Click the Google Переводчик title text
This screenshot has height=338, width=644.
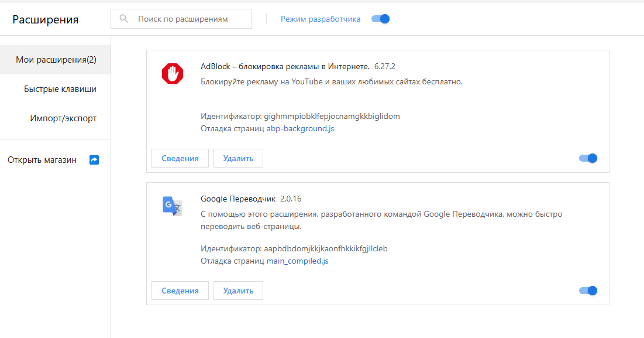(x=238, y=199)
